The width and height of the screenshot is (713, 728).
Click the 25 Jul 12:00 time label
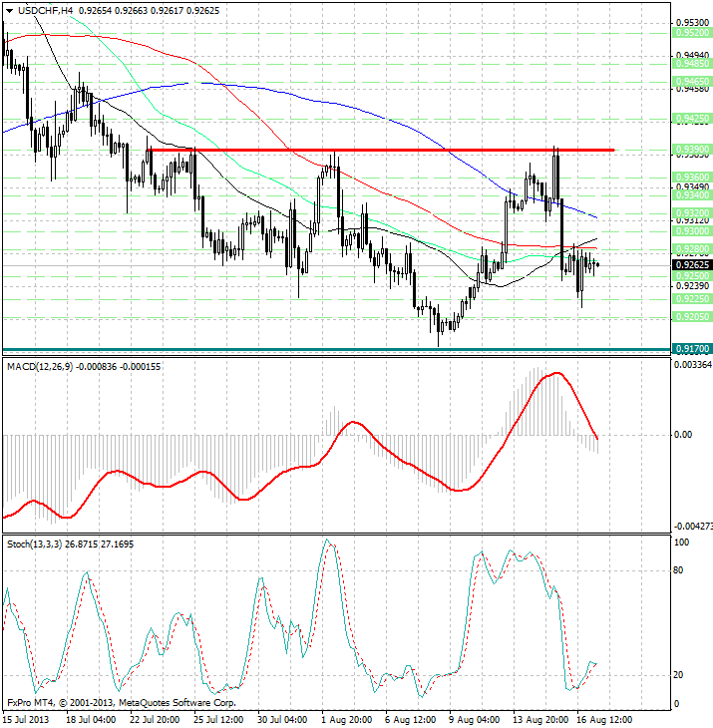pos(218,720)
